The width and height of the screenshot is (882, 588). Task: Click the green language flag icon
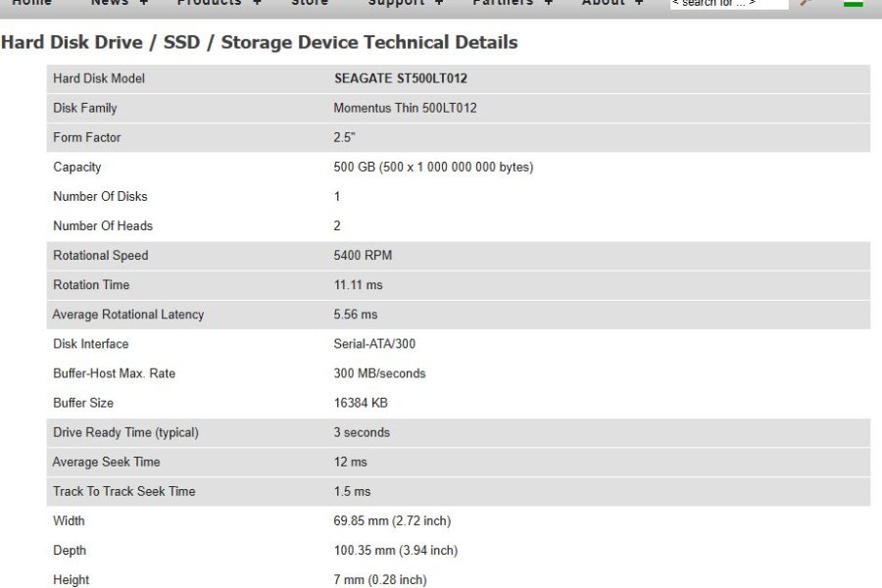[854, 3]
